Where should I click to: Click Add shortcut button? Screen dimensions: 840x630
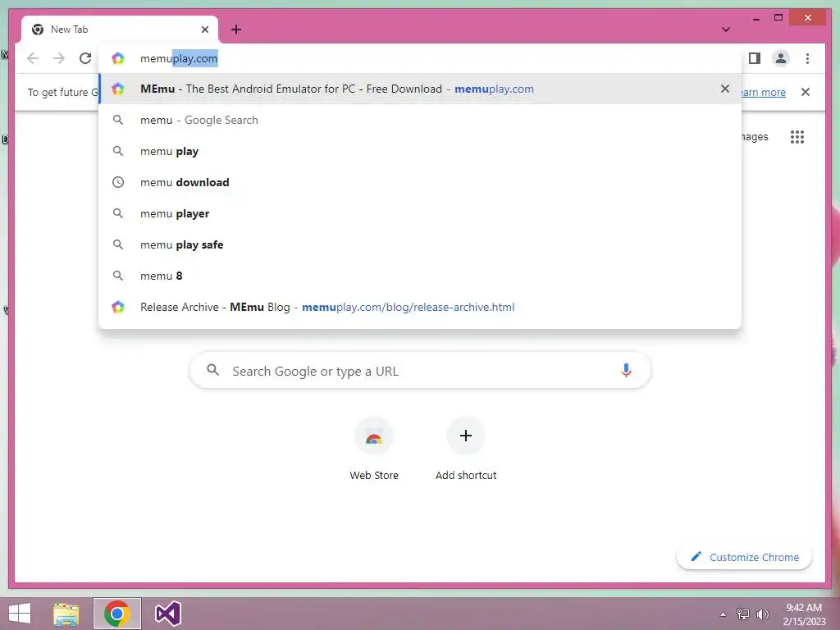pyautogui.click(x=466, y=449)
